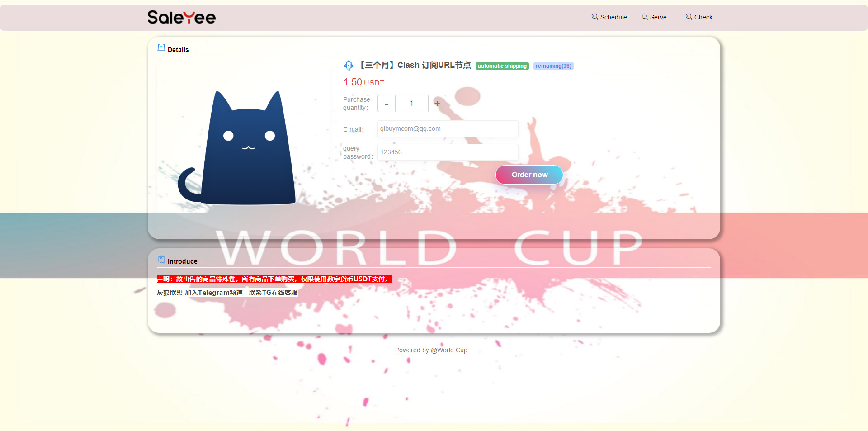Increase purchase quantity with plus button
868x431 pixels.
(437, 104)
